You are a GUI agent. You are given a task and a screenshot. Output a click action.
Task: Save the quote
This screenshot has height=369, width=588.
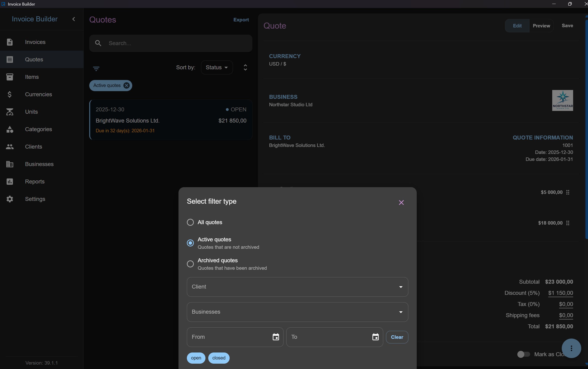567,26
